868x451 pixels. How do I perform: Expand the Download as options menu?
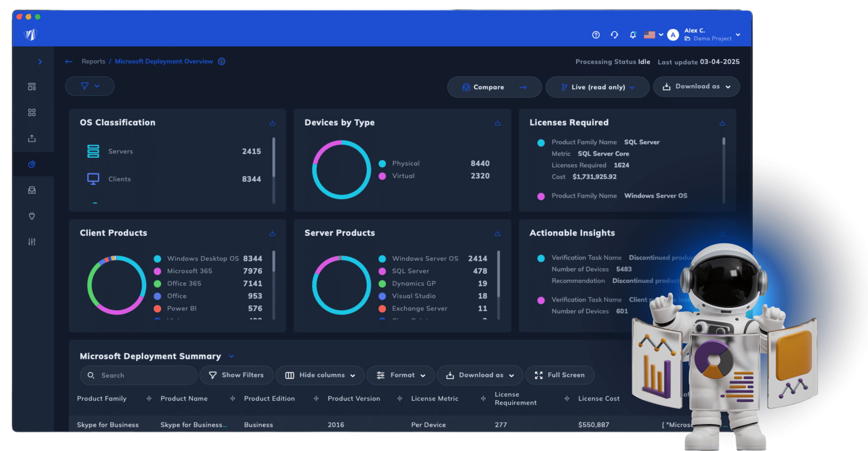(x=696, y=87)
